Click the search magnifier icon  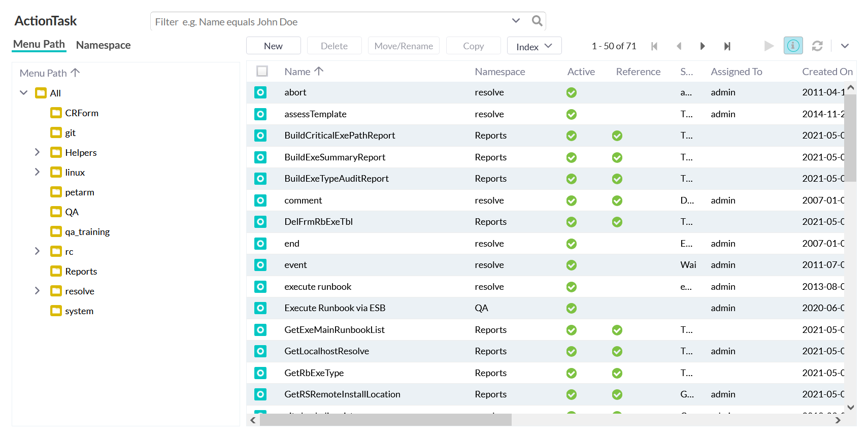pyautogui.click(x=537, y=21)
